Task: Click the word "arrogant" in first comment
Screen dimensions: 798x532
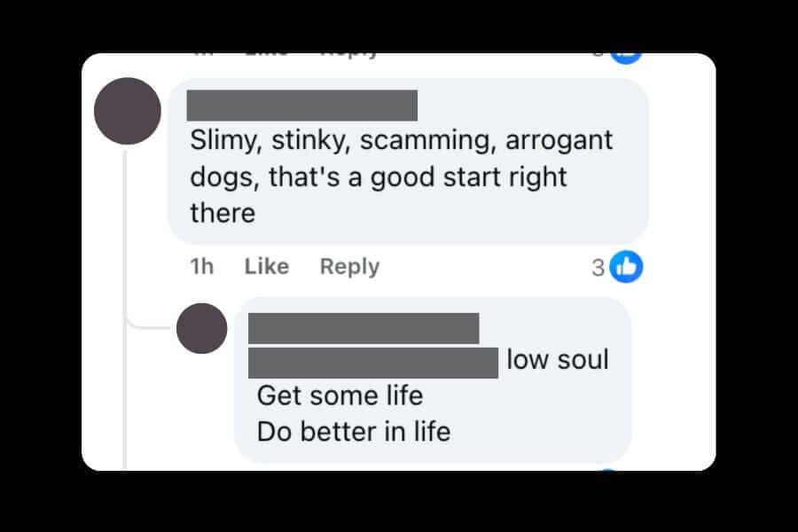Action: [559, 141]
